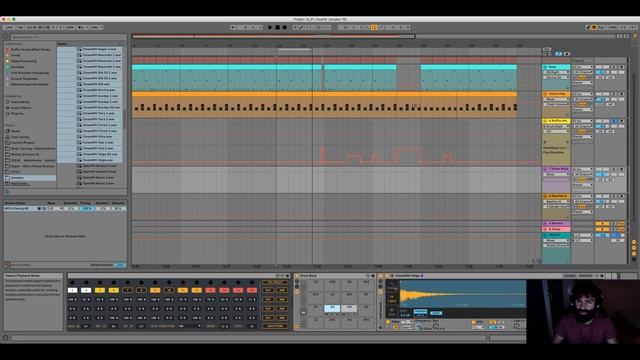
Task: Open the 1 Bar quantization menu
Action: tap(96, 27)
